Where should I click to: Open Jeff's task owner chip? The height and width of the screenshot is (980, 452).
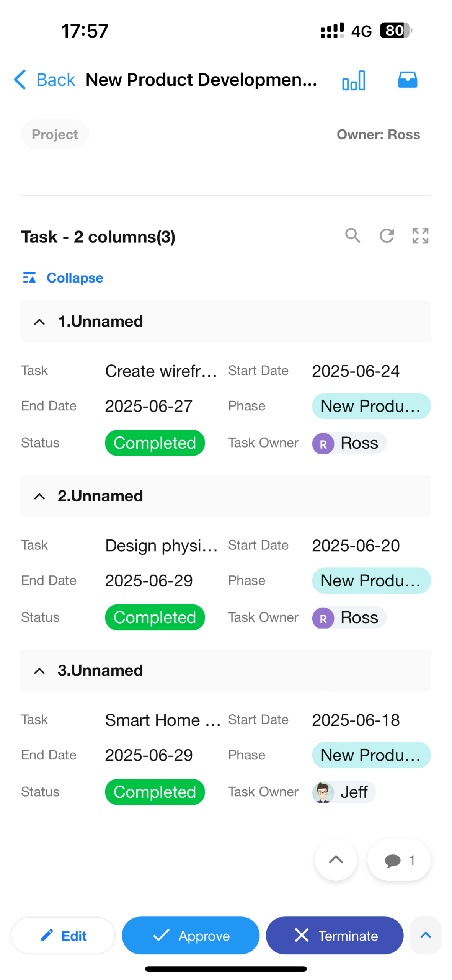pos(344,792)
